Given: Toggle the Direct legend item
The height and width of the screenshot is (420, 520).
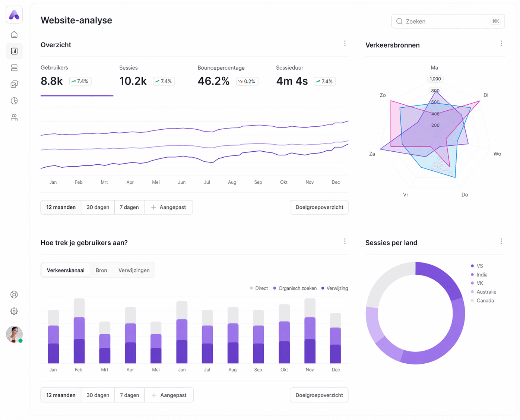Looking at the screenshot, I should point(259,288).
